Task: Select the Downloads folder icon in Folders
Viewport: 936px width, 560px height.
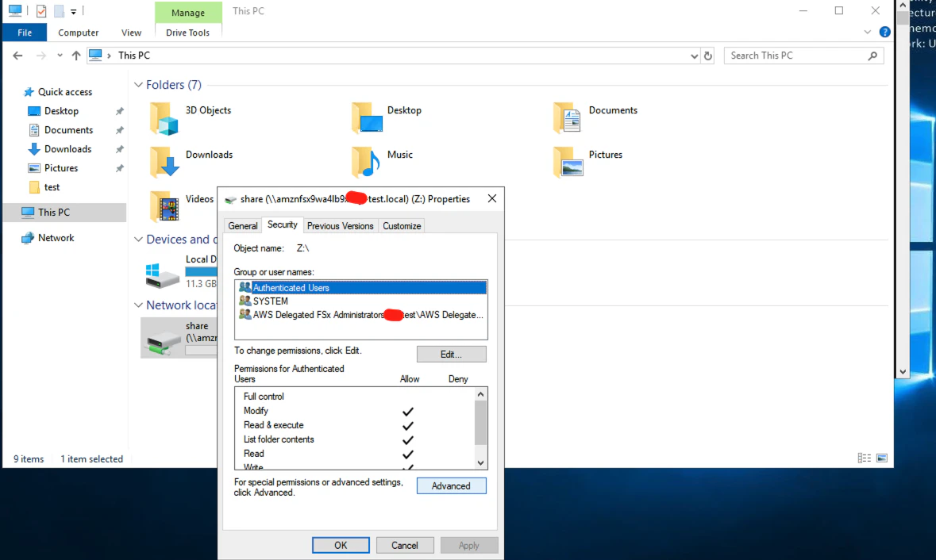Action: pos(164,163)
